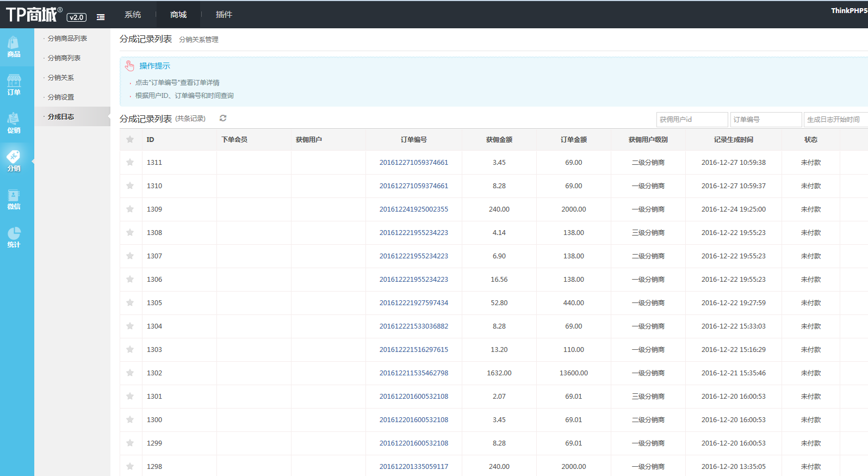This screenshot has width=868, height=476.
Task: Star the row with ID 1300
Action: tap(130, 419)
